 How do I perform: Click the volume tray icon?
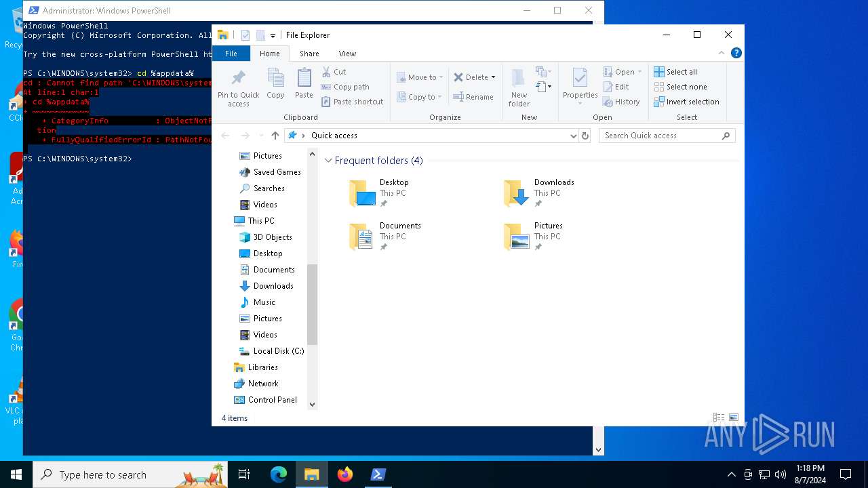pyautogui.click(x=780, y=474)
